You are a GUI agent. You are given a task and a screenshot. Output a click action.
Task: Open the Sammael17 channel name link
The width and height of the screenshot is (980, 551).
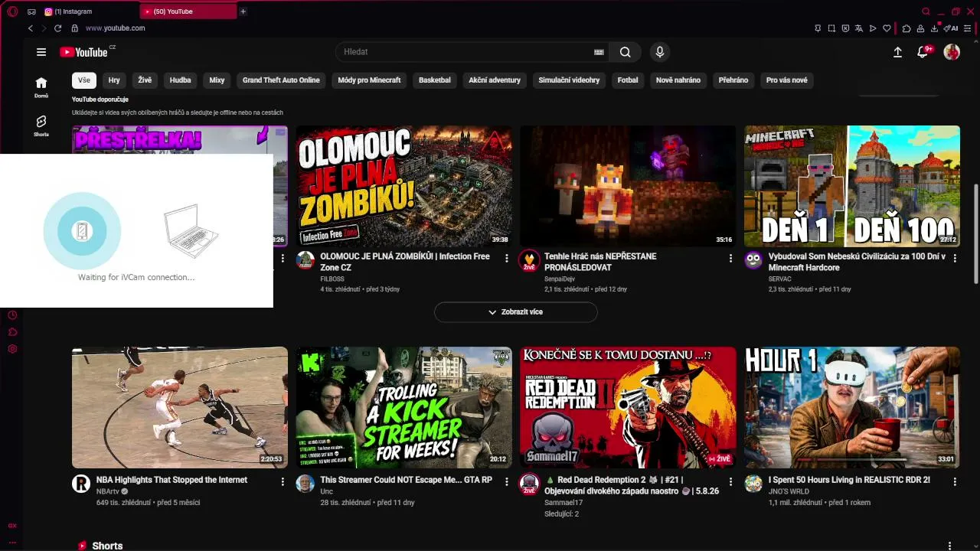tap(563, 503)
